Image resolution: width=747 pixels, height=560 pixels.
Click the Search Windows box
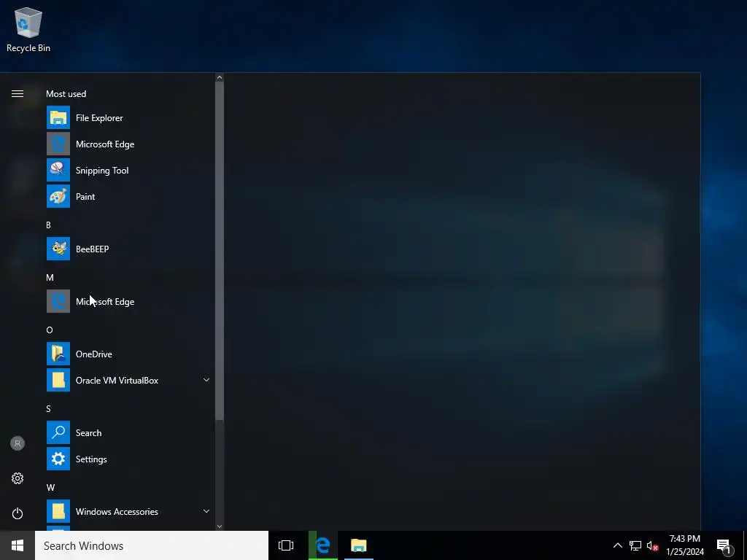pos(152,545)
